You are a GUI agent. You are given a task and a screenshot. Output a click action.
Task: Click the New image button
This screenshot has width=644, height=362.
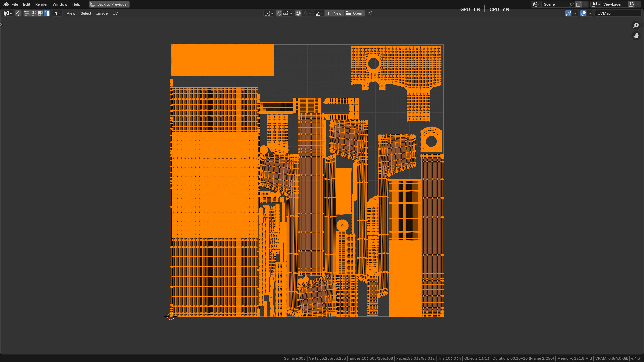coord(334,13)
